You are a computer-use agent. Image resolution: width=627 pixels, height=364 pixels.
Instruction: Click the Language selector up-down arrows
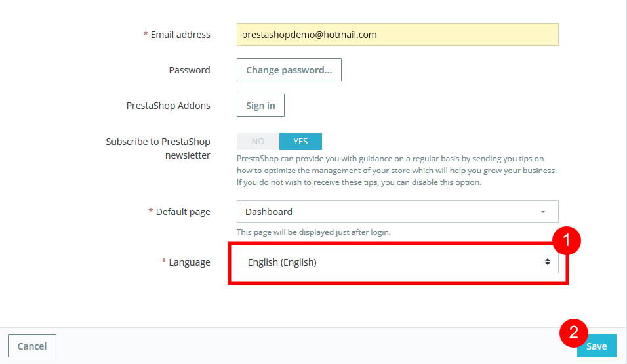547,262
